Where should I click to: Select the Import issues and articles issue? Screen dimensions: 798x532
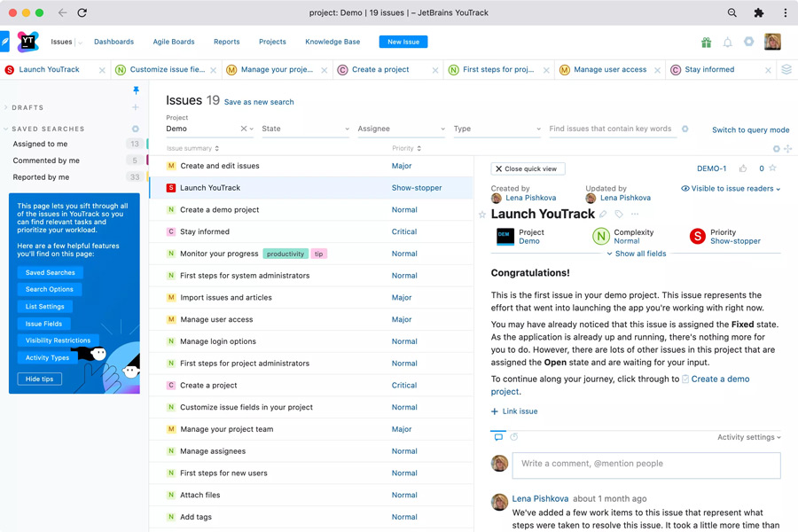pyautogui.click(x=311, y=297)
